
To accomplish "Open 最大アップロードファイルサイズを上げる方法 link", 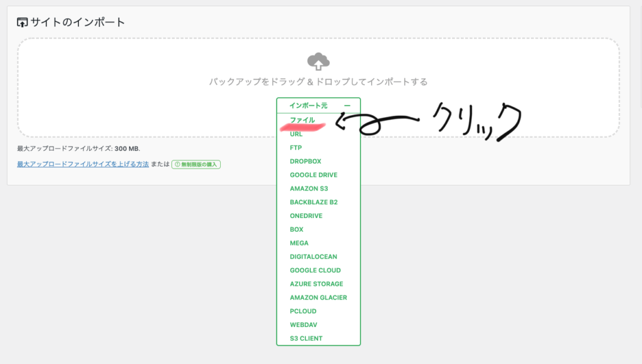I will (x=83, y=164).
